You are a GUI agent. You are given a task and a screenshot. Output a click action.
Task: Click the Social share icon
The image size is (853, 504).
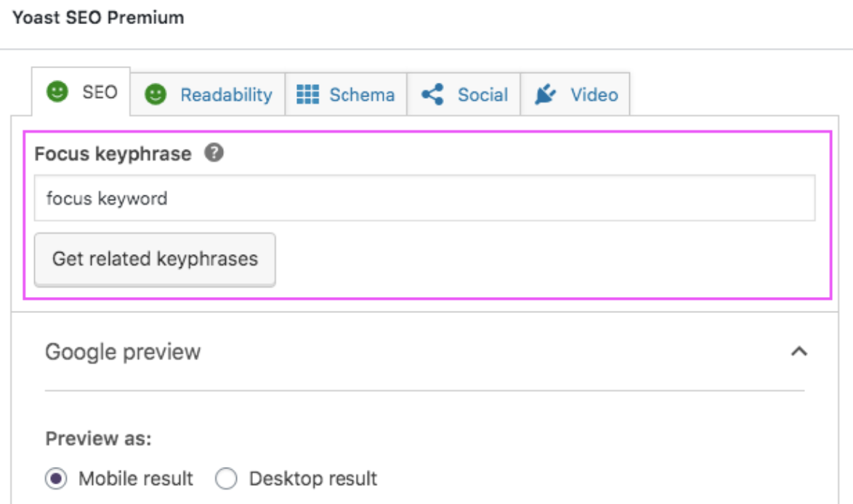[433, 94]
